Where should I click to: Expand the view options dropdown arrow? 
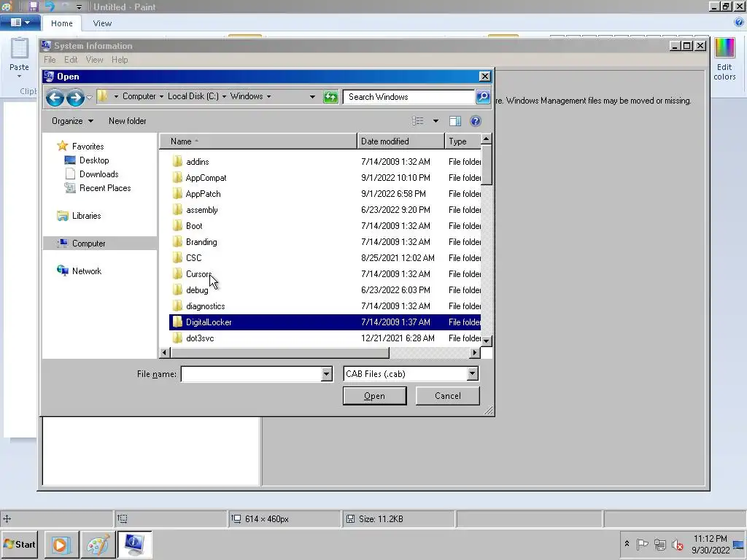(436, 121)
